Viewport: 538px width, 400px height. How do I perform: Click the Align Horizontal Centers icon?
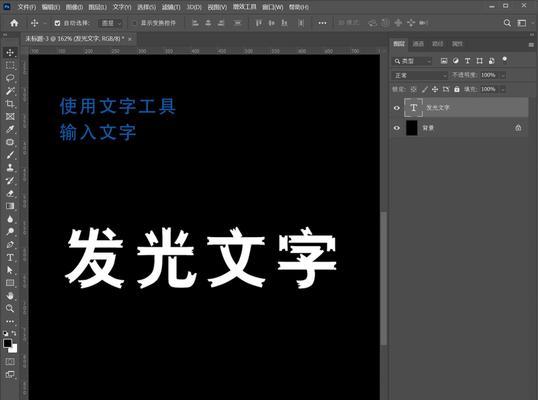click(208, 23)
